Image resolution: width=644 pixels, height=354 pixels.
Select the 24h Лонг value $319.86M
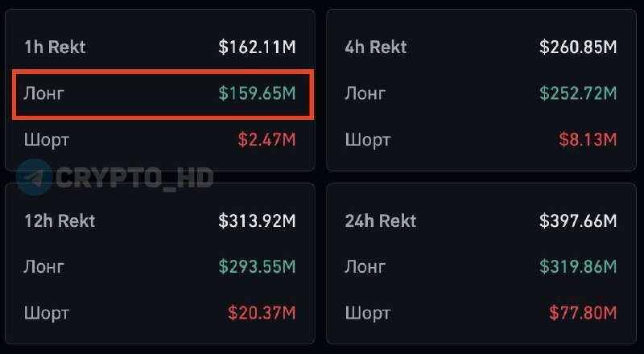tap(578, 266)
